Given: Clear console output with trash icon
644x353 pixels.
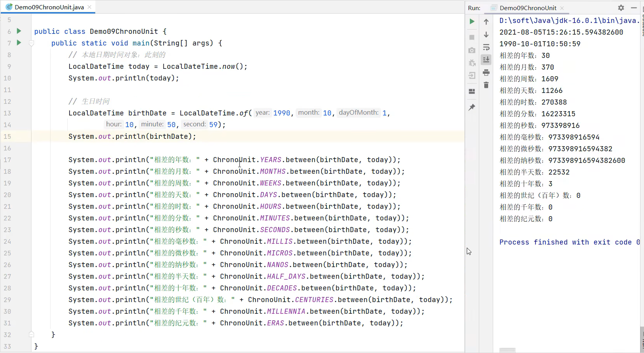Looking at the screenshot, I should click(x=486, y=85).
